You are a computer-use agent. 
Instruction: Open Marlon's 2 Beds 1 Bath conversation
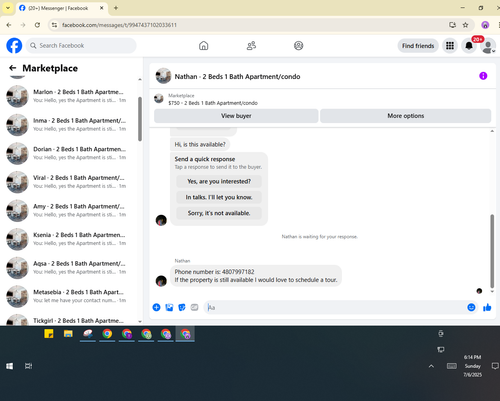pos(69,96)
